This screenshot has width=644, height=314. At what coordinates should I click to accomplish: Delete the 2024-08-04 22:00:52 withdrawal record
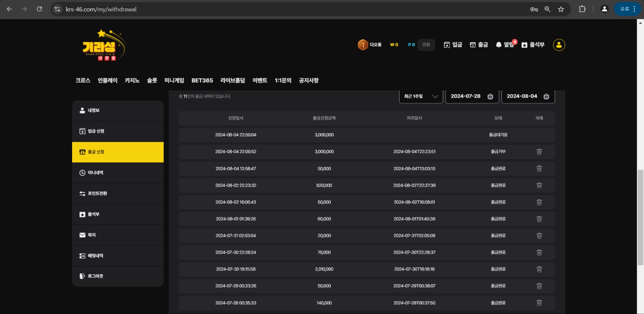[539, 152]
